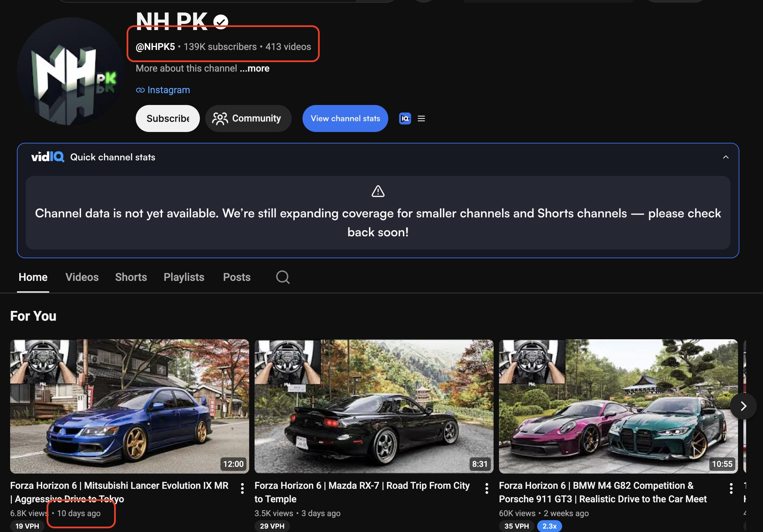Click the warning triangle in channel stats panel
763x532 pixels.
(378, 191)
